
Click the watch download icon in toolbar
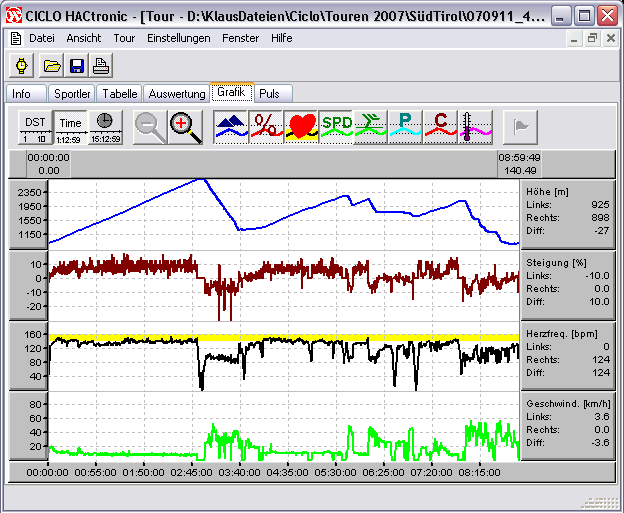tap(21, 66)
